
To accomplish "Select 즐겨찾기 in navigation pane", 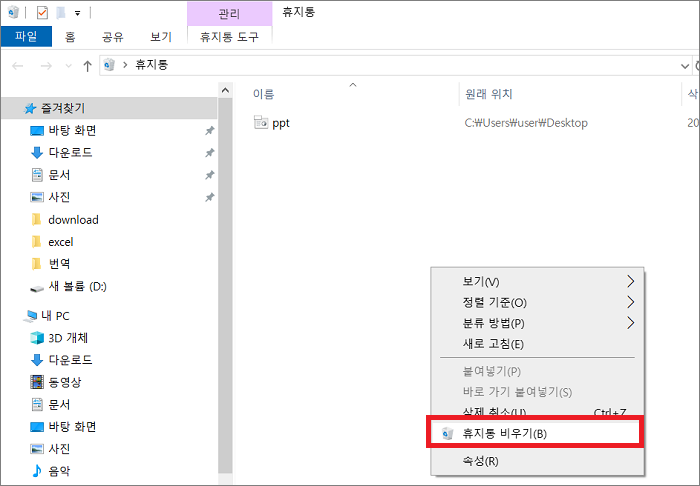I will [108, 108].
